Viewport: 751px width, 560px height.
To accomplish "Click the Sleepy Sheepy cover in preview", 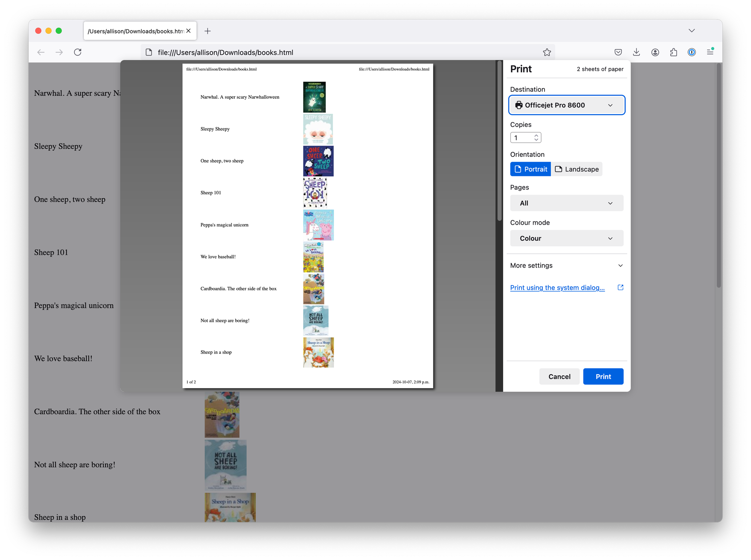I will point(318,129).
